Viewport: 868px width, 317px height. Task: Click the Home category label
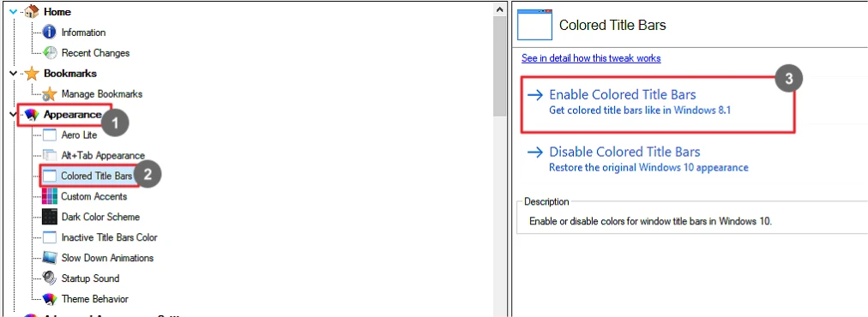pyautogui.click(x=57, y=12)
